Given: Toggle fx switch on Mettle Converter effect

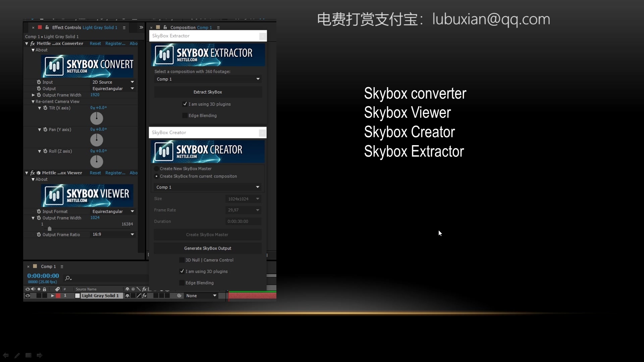Looking at the screenshot, I should coord(33,44).
